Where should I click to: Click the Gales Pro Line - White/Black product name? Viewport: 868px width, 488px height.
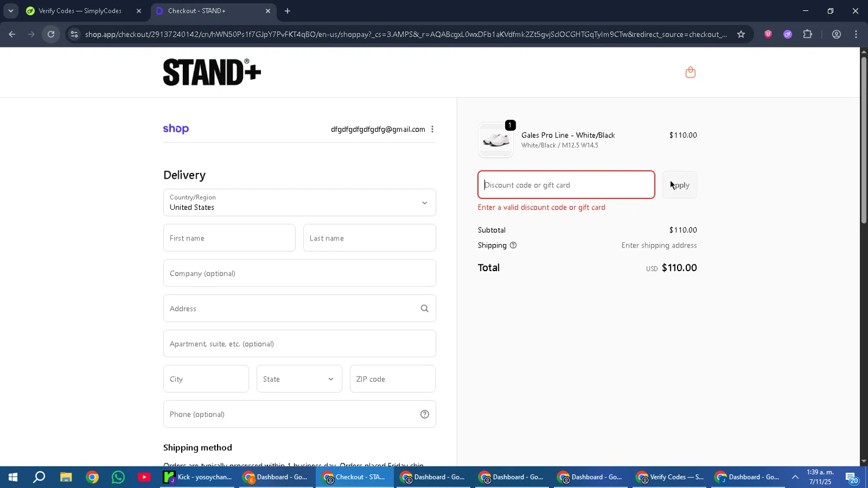coord(568,135)
